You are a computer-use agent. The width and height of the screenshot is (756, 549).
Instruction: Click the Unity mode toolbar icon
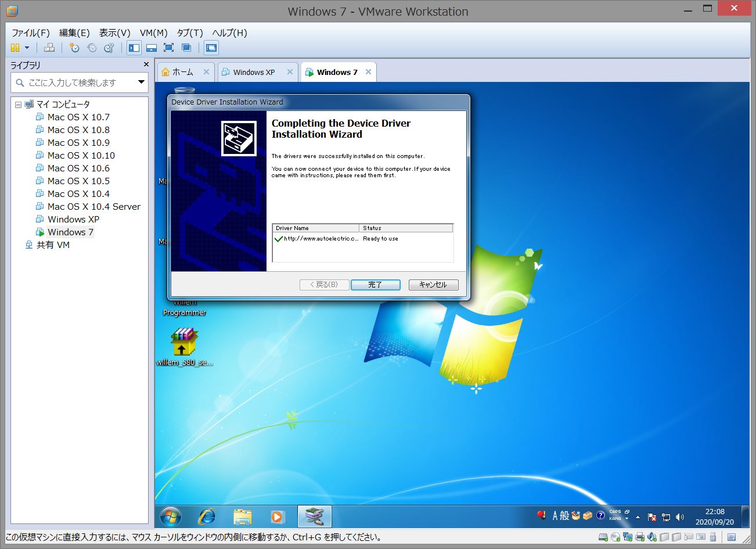pyautogui.click(x=186, y=48)
